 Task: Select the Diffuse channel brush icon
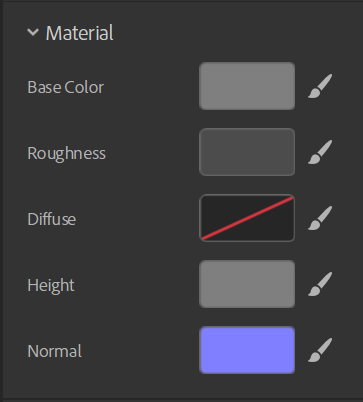[x=320, y=218]
